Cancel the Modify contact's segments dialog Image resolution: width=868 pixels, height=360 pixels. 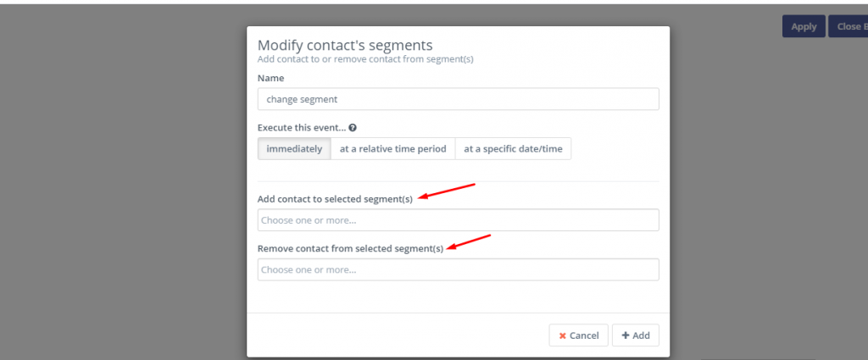[x=579, y=336]
